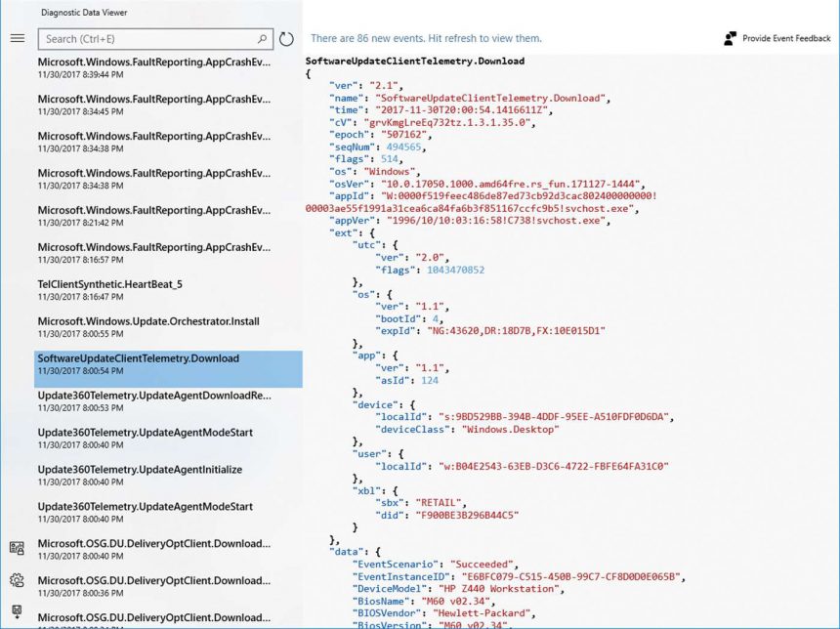Select AppCrashEv event from 8:39:44 PM
This screenshot has width=840, height=629.
(x=168, y=67)
